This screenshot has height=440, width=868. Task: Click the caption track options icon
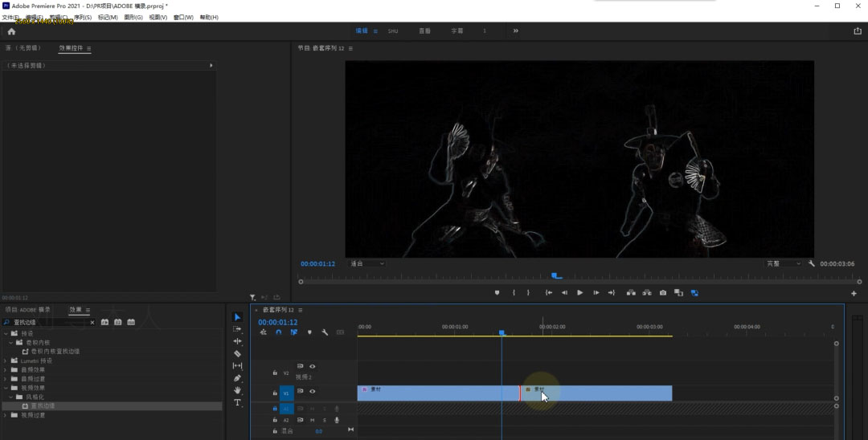pyautogui.click(x=341, y=332)
